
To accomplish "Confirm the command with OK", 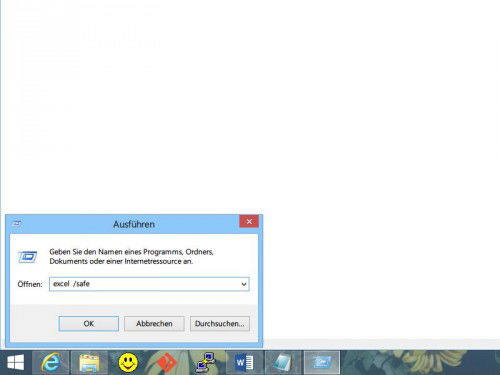I will [x=89, y=324].
